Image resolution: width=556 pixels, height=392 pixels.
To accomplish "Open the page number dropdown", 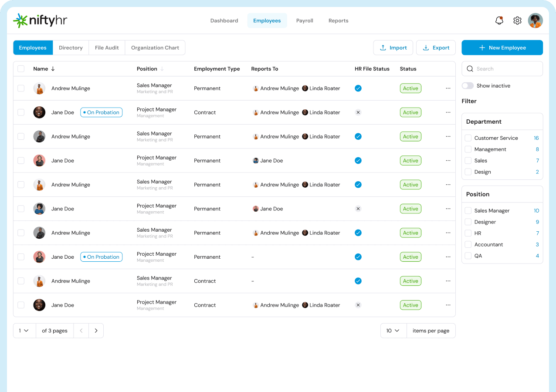I will click(x=24, y=331).
